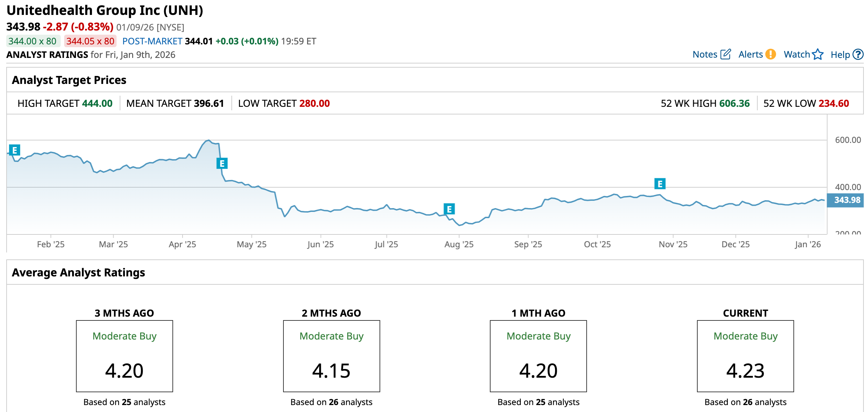
Task: Click the earnings E marker near Feb '25
Action: [15, 150]
